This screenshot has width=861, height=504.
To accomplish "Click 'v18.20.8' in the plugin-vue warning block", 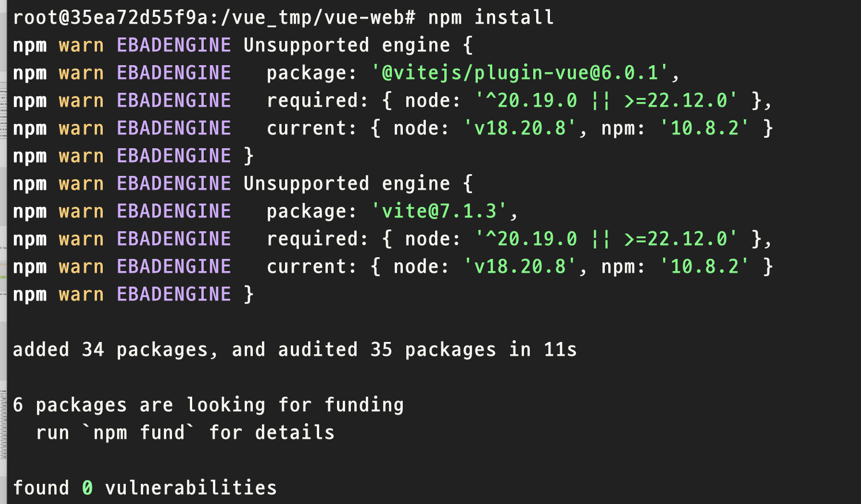I will (x=520, y=128).
